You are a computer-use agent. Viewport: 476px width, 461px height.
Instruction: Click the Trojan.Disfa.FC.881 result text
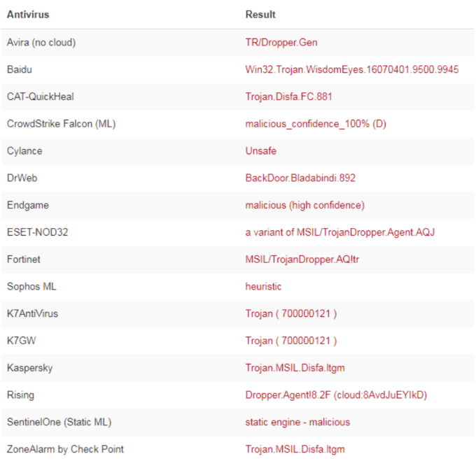[289, 97]
